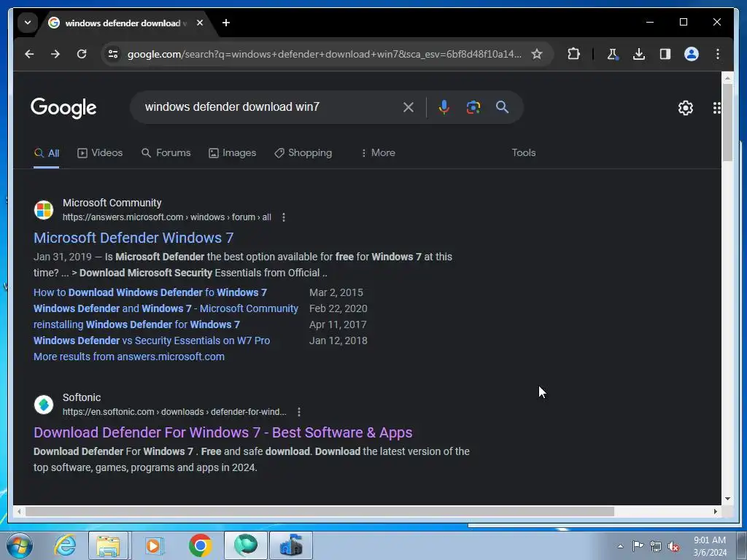The image size is (747, 560).
Task: Open options for Softonic result
Action: coord(298,412)
